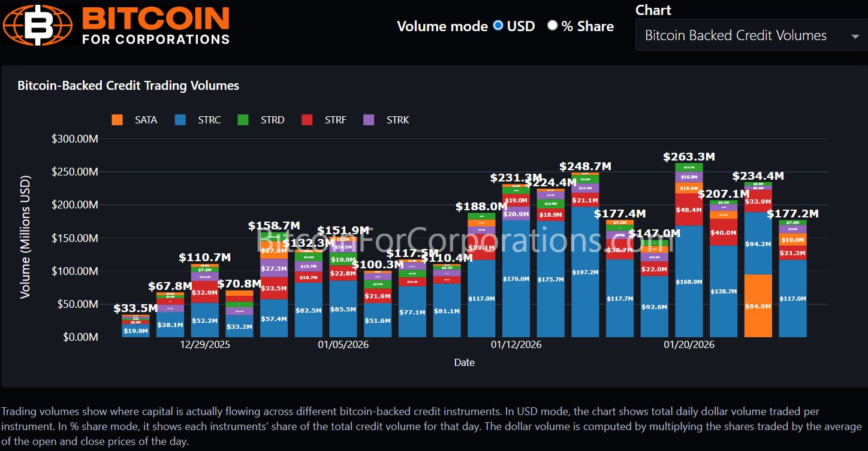Select the USD volume mode radio button

coord(498,26)
